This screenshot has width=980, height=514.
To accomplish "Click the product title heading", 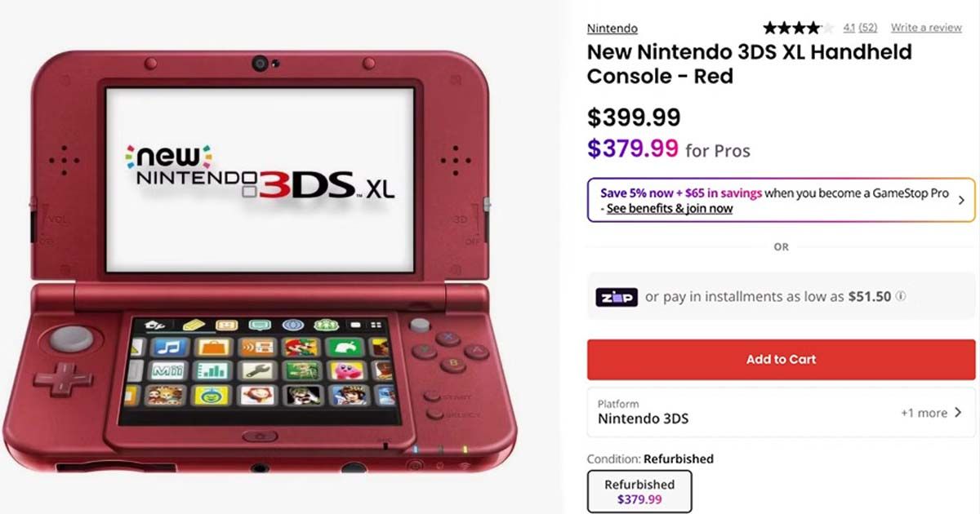I will 749,64.
